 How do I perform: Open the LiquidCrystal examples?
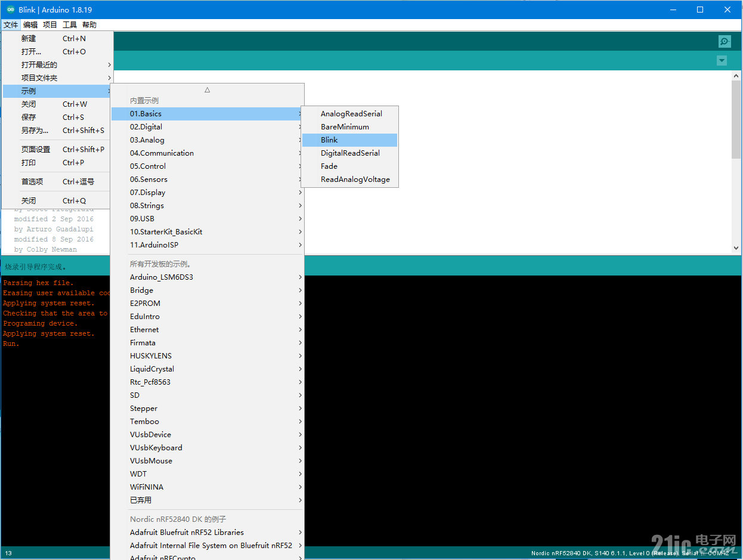(208, 369)
